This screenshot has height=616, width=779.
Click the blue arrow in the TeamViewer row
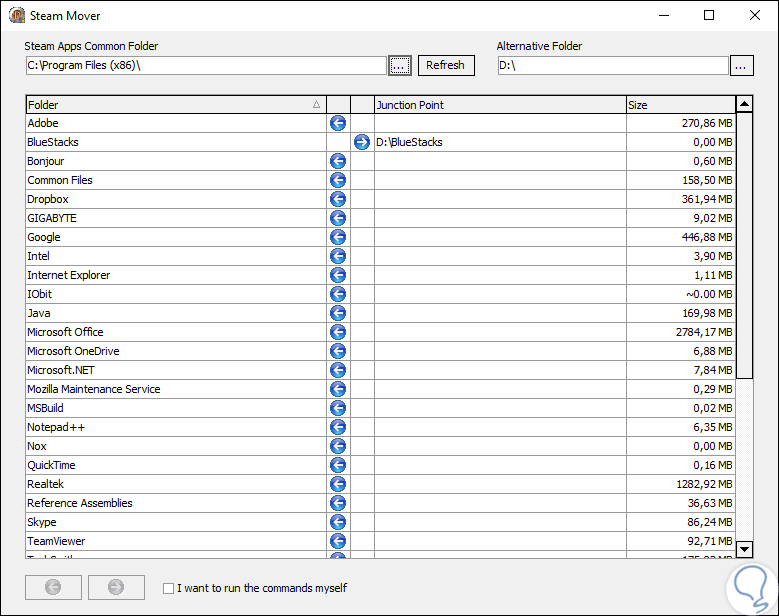tap(338, 541)
